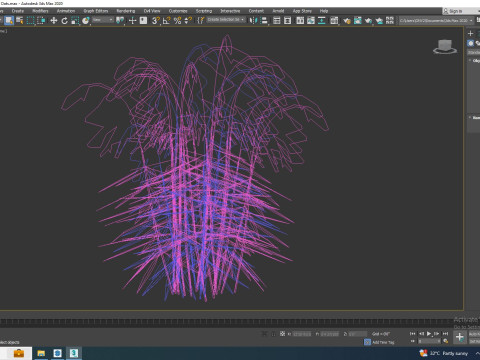
Task: Open the Rendering menu
Action: pos(126,11)
